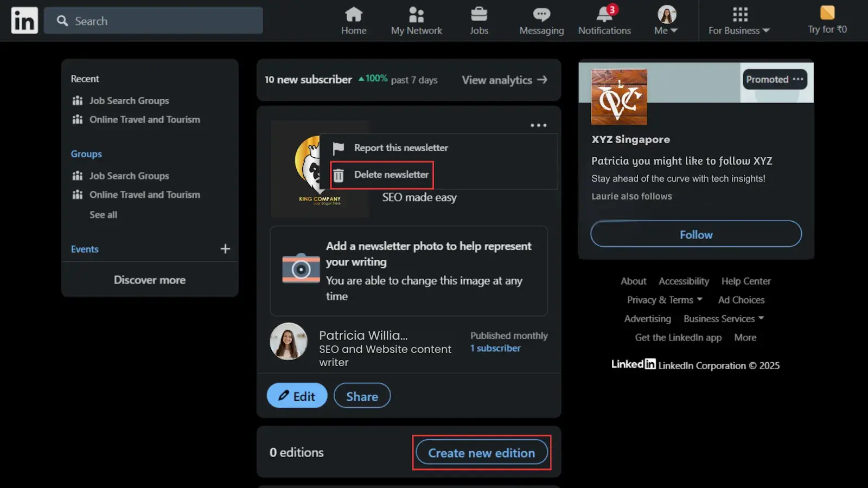Open the newsletter three-dot options menu

[538, 125]
